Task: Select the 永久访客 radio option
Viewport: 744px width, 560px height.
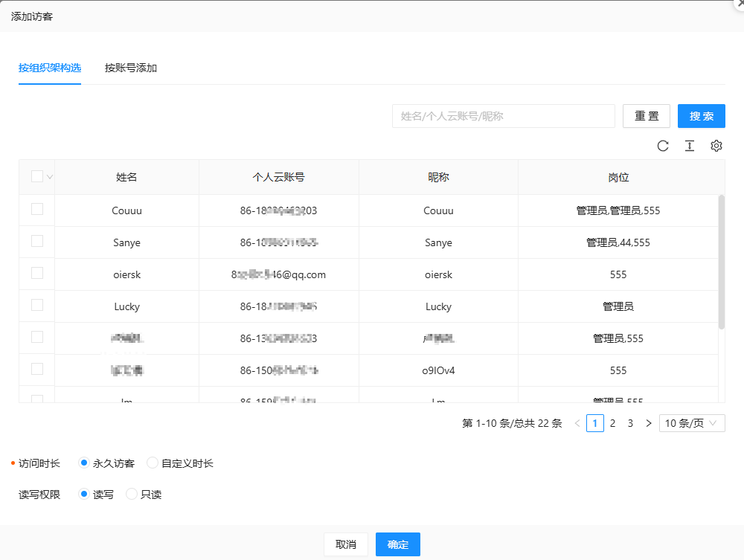Action: click(84, 463)
